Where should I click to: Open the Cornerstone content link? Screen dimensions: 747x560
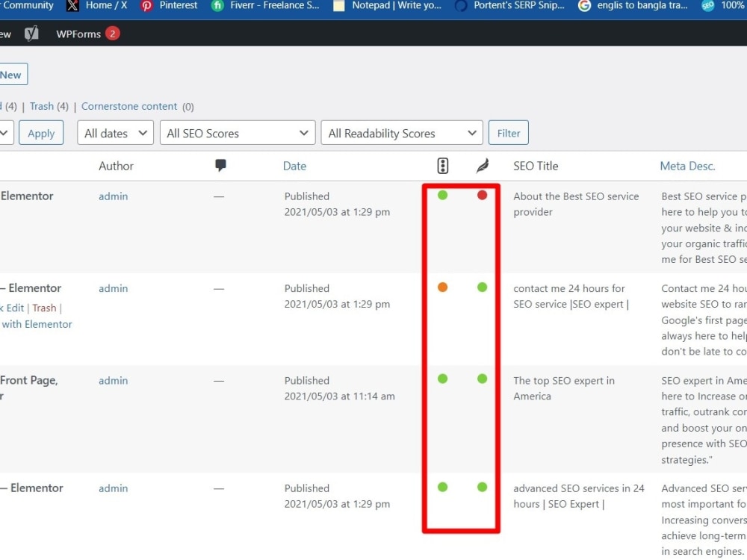[x=129, y=106]
